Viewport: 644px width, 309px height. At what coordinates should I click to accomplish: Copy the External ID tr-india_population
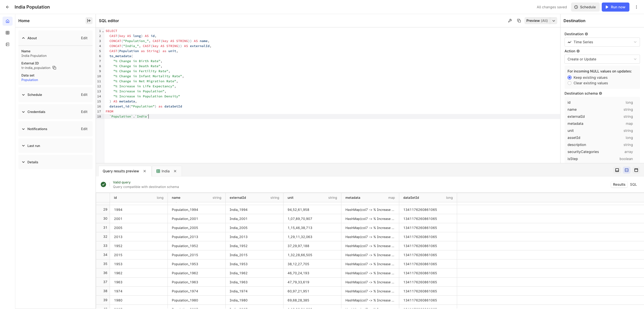point(54,68)
